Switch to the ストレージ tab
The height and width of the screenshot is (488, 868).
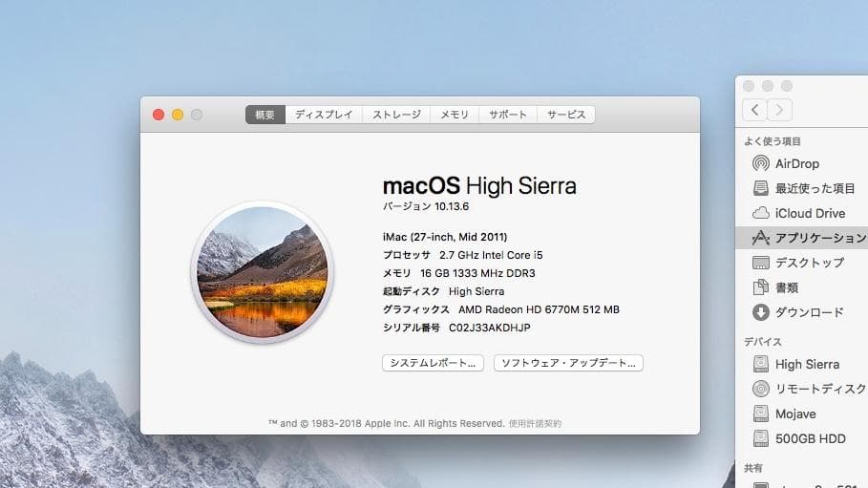(396, 115)
